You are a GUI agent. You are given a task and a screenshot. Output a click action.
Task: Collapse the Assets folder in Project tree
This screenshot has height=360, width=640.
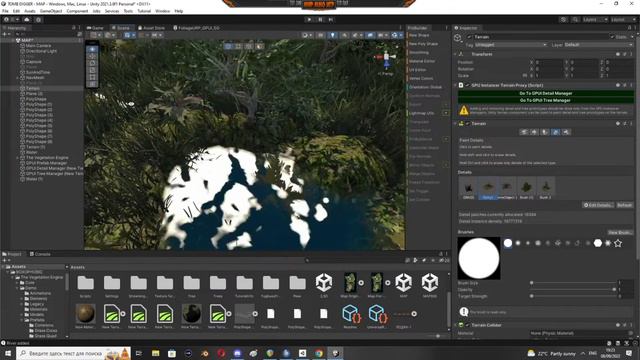tap(3, 267)
